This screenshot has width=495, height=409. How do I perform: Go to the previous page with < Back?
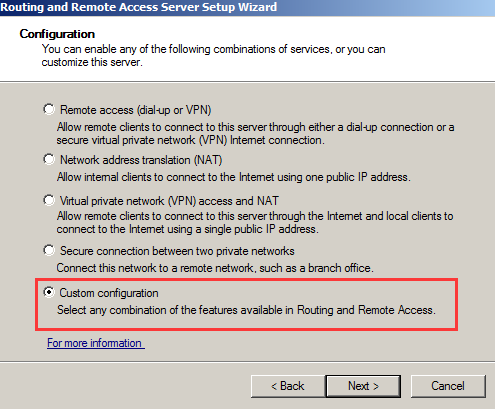[x=288, y=386]
